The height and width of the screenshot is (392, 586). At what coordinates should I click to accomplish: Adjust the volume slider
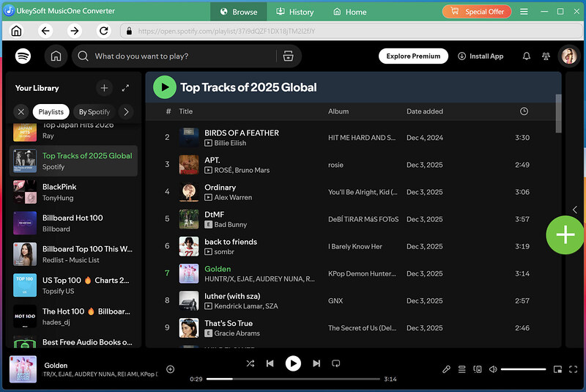pos(523,369)
